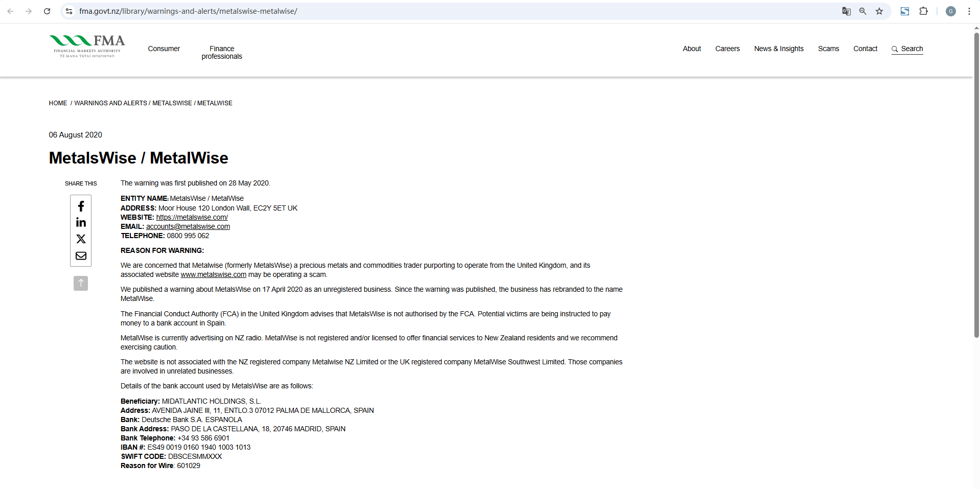Click accounts@metalswise.com email link
The width and height of the screenshot is (980, 489).
[188, 226]
